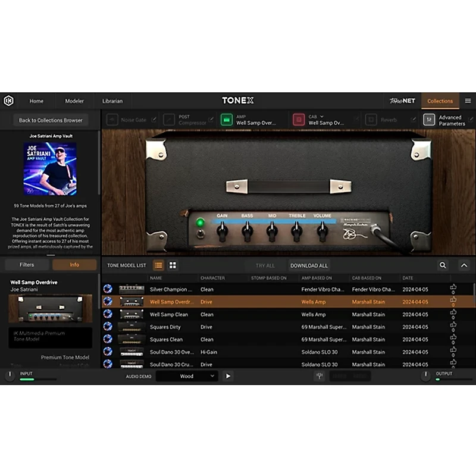Open ToneNET tab
The height and width of the screenshot is (476, 476).
coord(402,101)
